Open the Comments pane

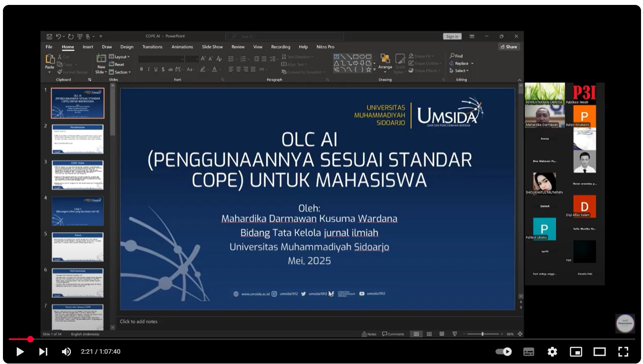pyautogui.click(x=393, y=334)
